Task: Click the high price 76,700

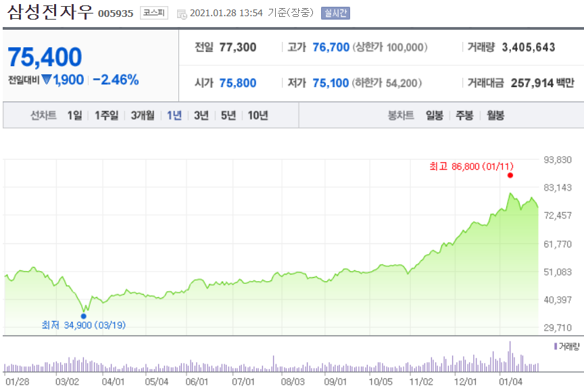Action: click(331, 47)
